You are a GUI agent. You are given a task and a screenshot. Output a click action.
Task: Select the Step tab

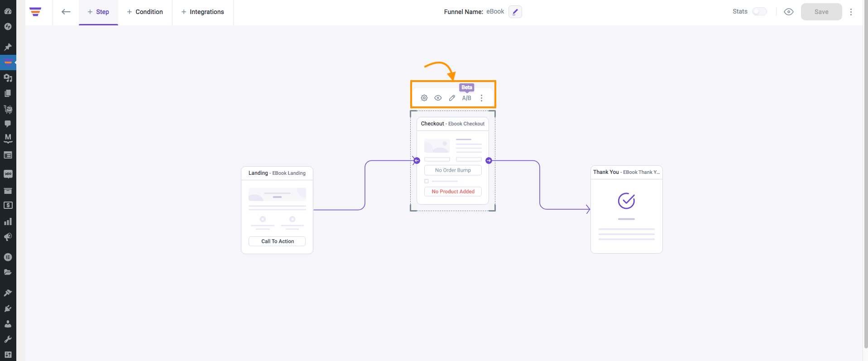click(98, 12)
